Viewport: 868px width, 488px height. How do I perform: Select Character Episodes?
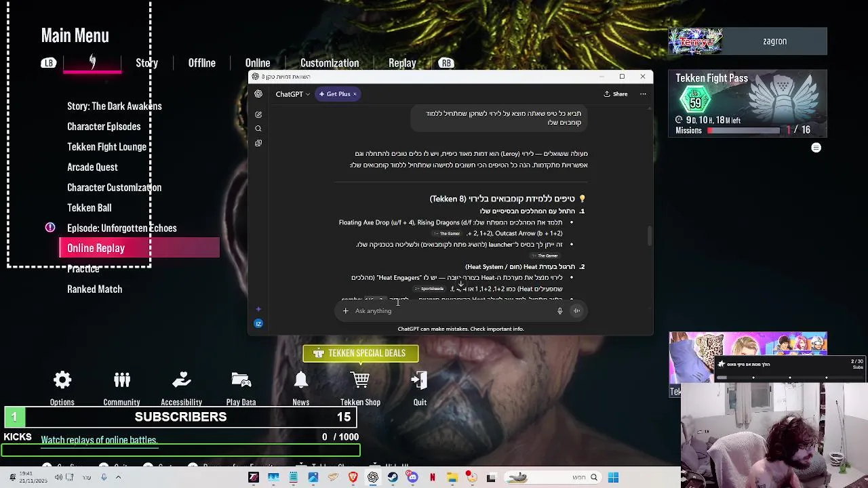104,127
